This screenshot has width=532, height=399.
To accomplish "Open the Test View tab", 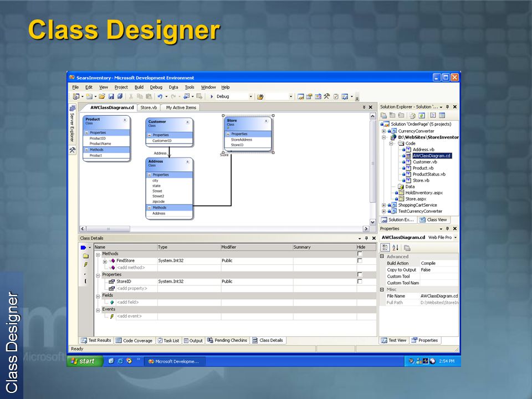I will coord(393,340).
